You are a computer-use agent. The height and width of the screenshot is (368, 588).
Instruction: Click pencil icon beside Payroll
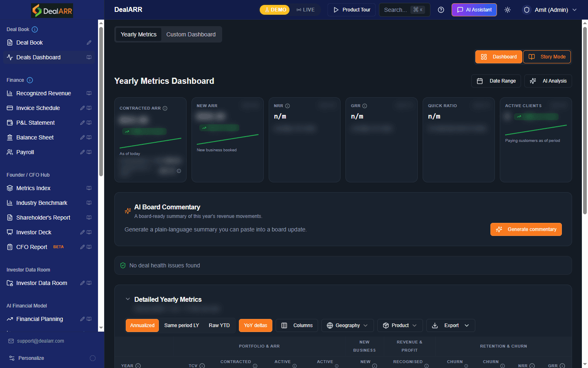pos(82,152)
